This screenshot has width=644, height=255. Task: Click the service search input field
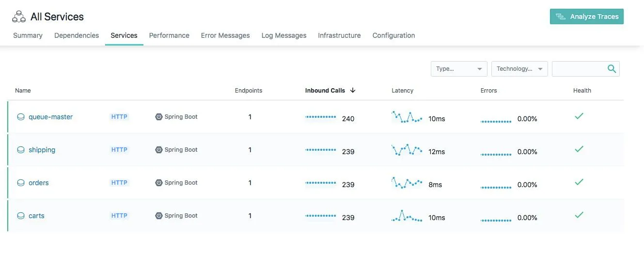click(579, 69)
